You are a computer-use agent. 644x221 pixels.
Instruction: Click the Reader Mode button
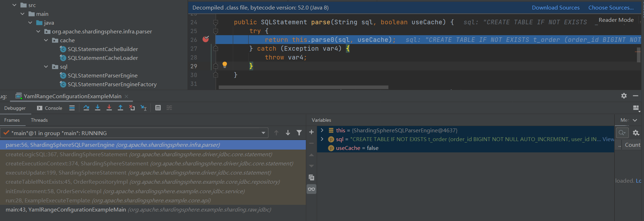(x=616, y=20)
